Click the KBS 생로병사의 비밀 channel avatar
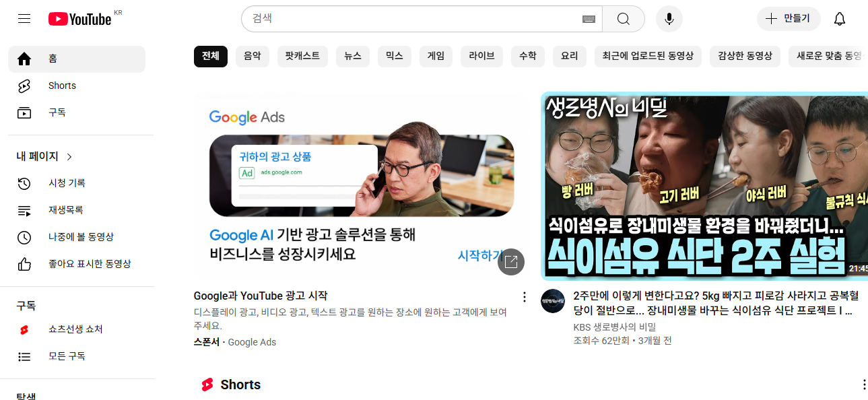 (x=552, y=302)
